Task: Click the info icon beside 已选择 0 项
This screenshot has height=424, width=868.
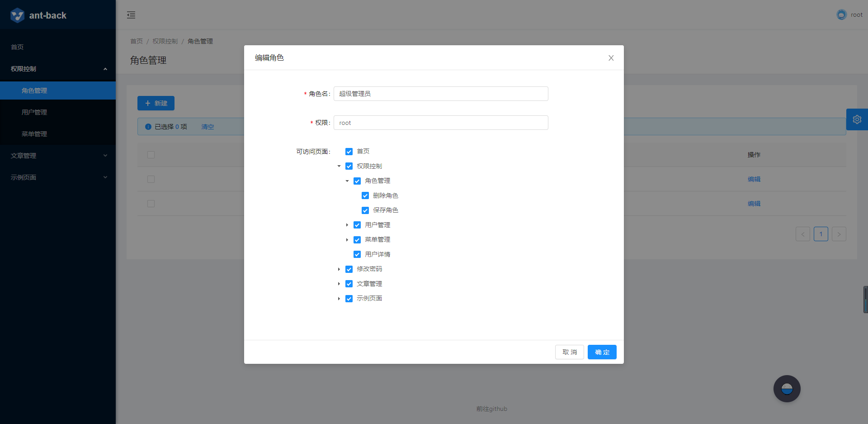Action: click(x=148, y=127)
